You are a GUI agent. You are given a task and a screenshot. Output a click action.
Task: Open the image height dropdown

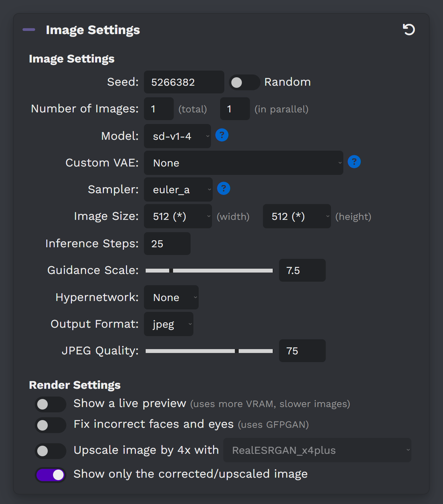[x=297, y=216]
